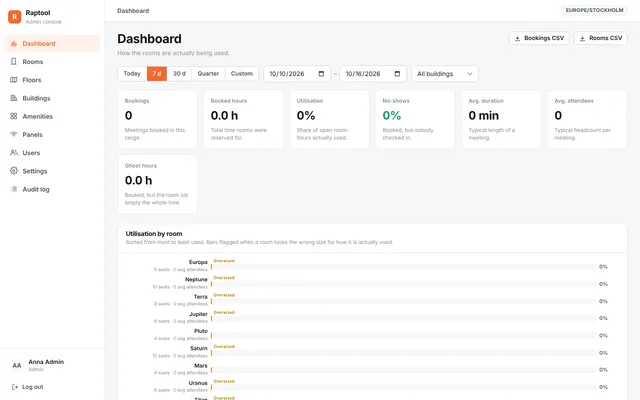Image resolution: width=640 pixels, height=400 pixels.
Task: Select the Today range tab
Action: (x=132, y=74)
